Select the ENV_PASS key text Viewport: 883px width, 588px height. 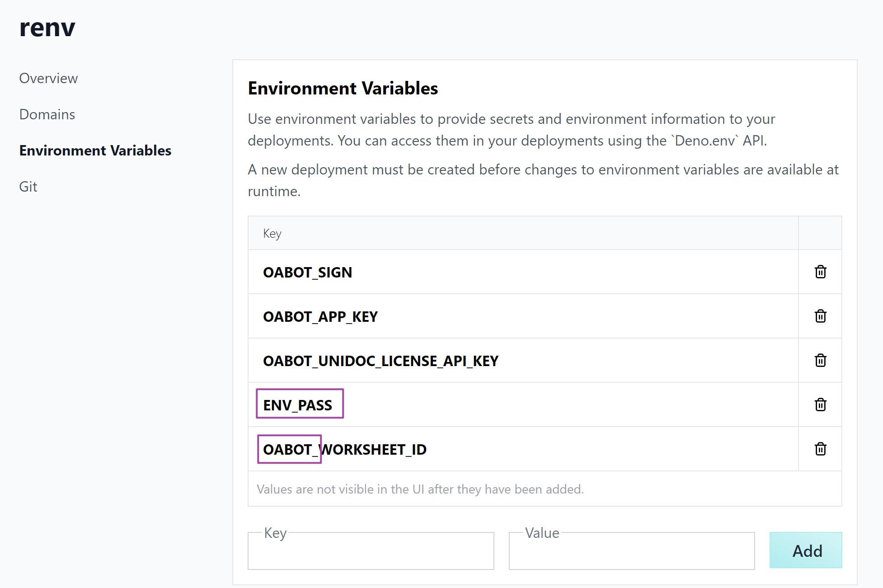[x=298, y=405]
